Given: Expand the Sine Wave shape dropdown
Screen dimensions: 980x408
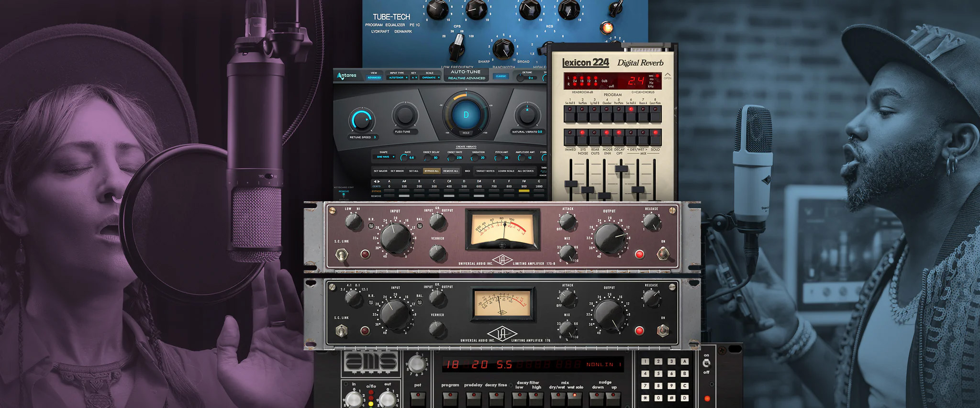Looking at the screenshot, I should pyautogui.click(x=385, y=157).
